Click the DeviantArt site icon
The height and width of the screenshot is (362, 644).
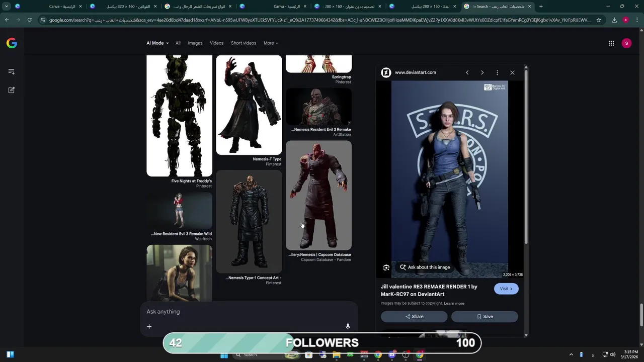pos(386,72)
